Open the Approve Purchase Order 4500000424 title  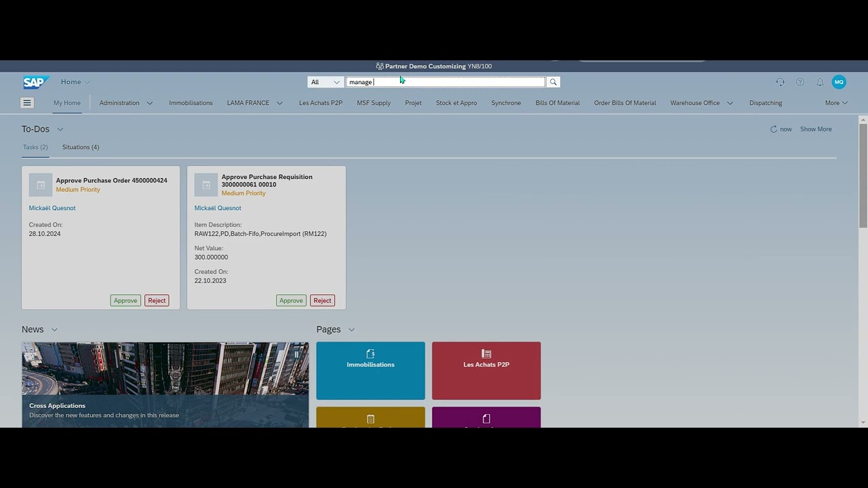111,180
